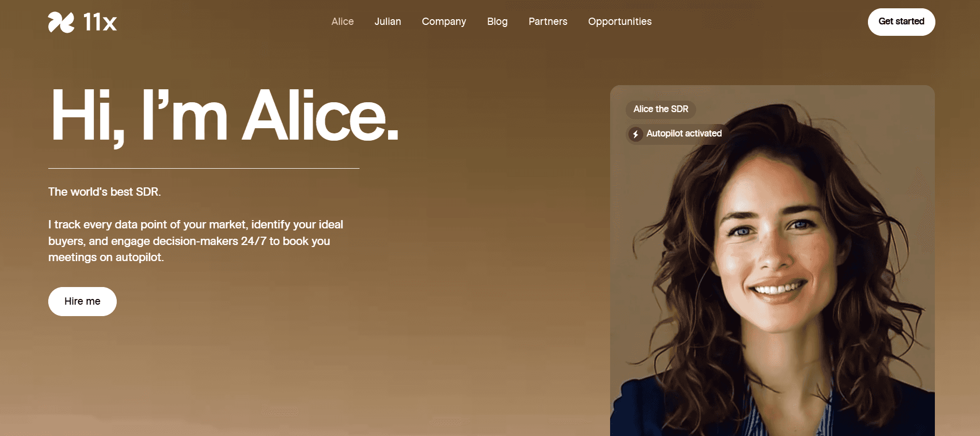The height and width of the screenshot is (436, 980).
Task: Click the Hi, I'm Alice heading
Action: pos(224,117)
